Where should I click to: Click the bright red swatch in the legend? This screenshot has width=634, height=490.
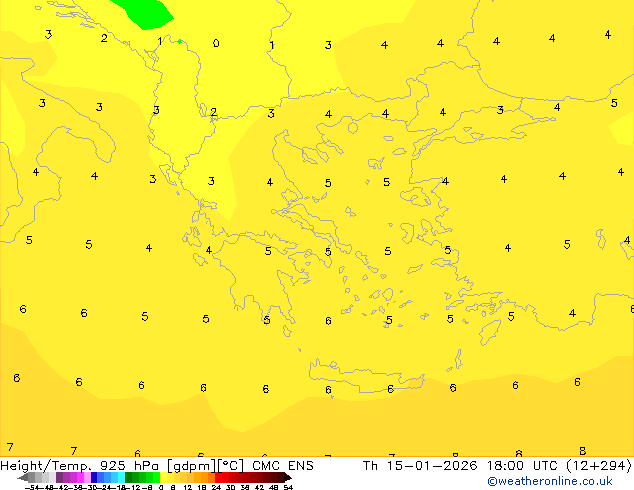218,477
